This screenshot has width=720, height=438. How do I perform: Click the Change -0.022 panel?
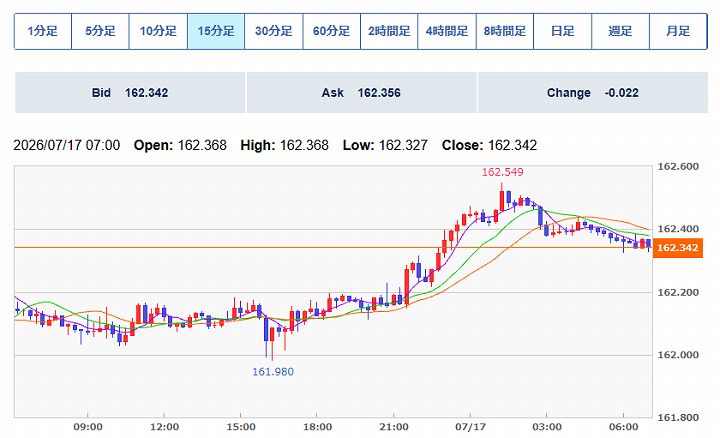point(593,92)
